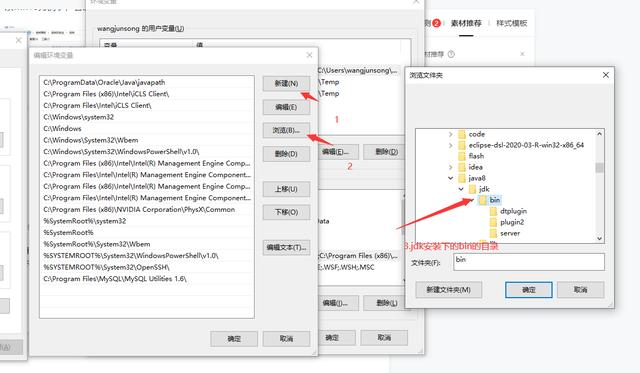Click the 新建(N) button in edit dialog
640x373 pixels.
pos(286,83)
